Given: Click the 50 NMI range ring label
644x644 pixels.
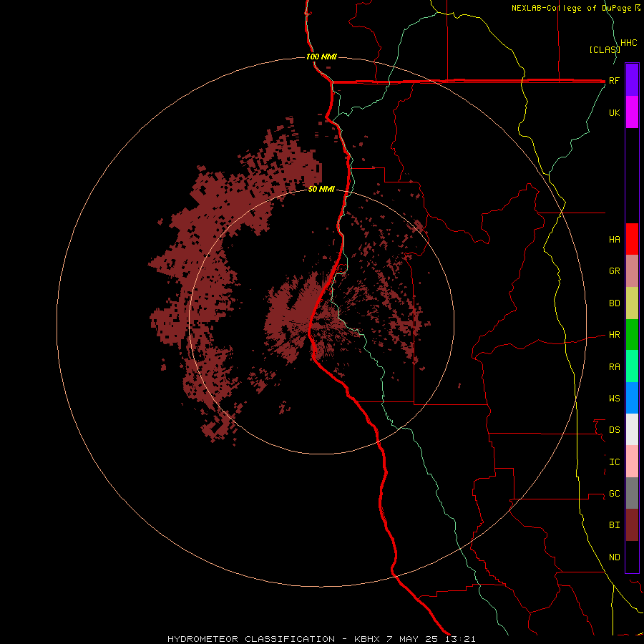Looking at the screenshot, I should coord(321,189).
